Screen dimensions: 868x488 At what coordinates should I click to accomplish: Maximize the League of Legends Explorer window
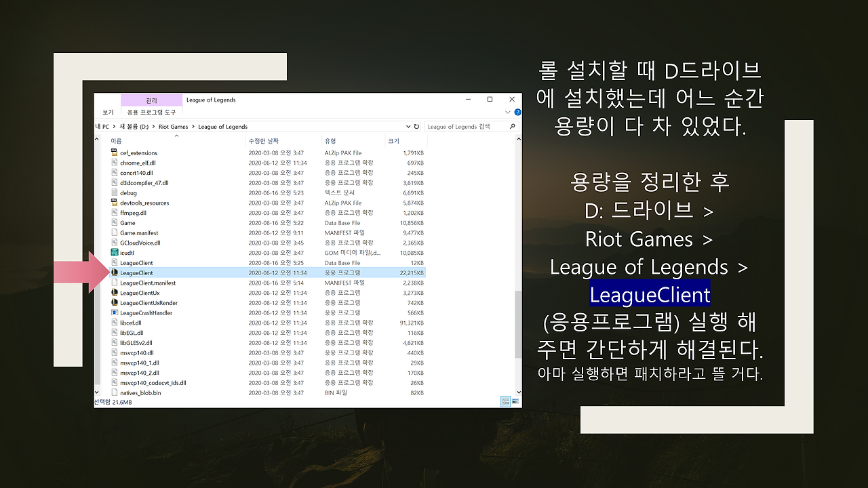tap(490, 100)
